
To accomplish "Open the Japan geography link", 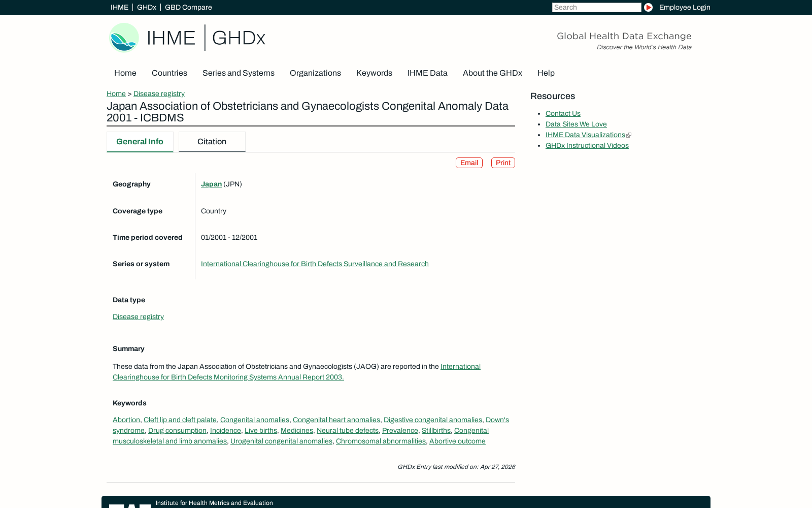I will 211,184.
